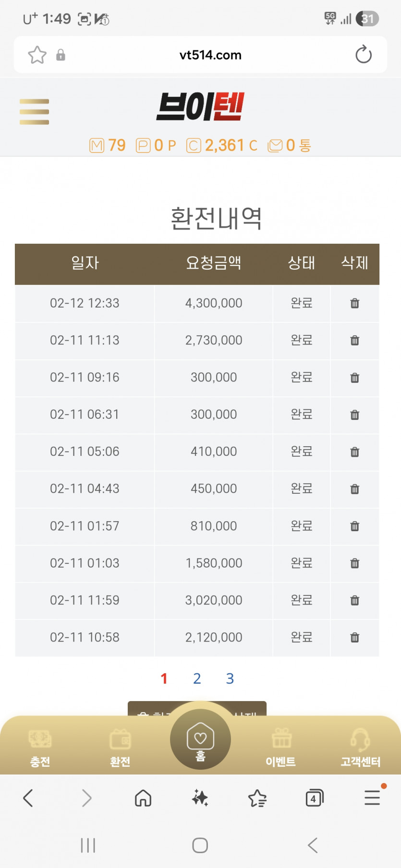Reload the page with refresh icon

click(364, 55)
